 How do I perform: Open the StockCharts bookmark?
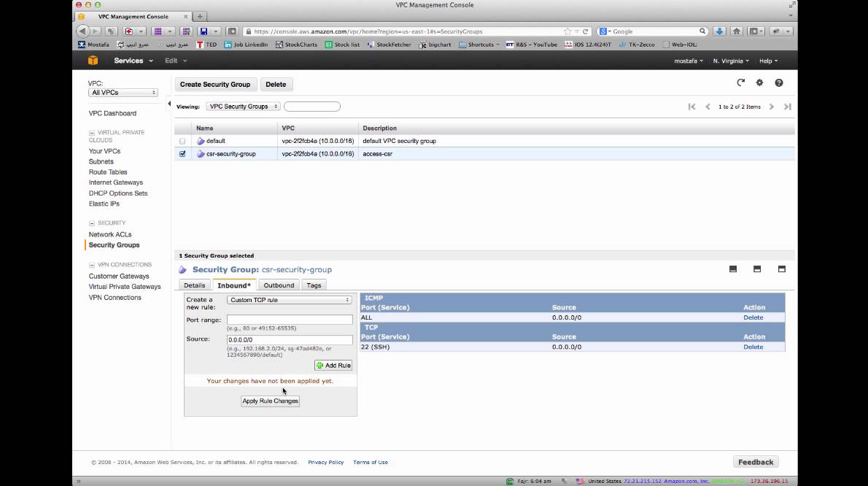[x=296, y=45]
